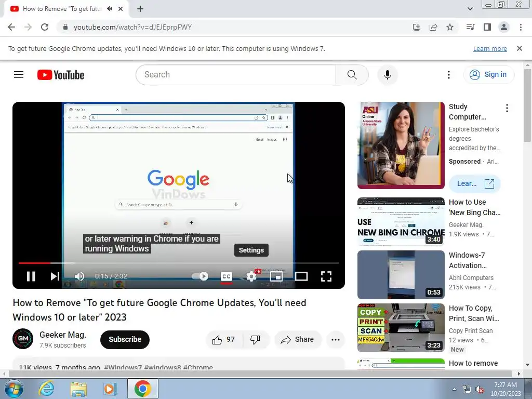Image resolution: width=532 pixels, height=399 pixels.
Task: Enter full screen mode
Action: 326,276
